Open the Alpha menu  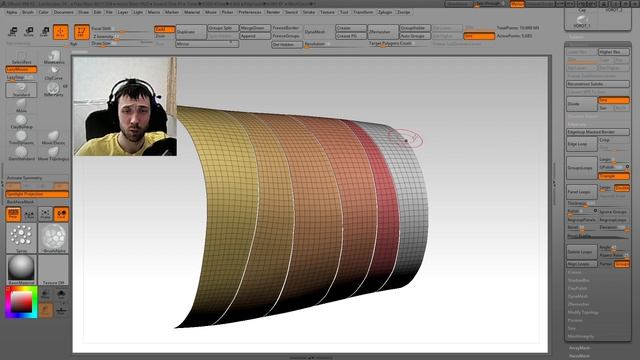[x=12, y=12]
